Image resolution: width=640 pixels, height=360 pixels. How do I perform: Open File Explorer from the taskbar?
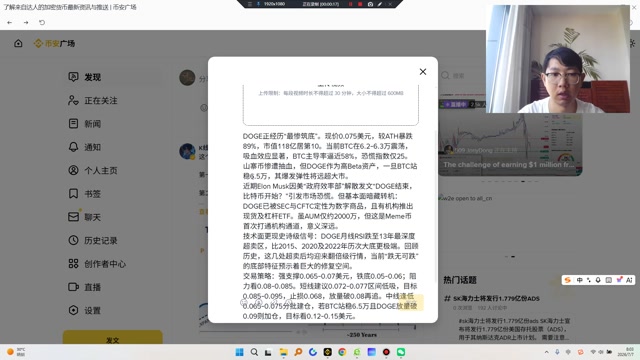click(x=283, y=352)
